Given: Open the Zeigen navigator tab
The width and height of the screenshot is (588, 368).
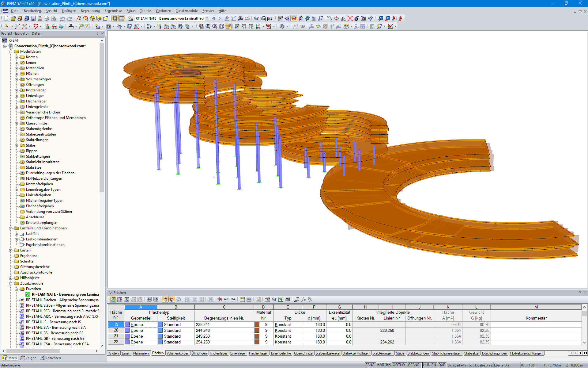Looking at the screenshot, I should point(28,358).
